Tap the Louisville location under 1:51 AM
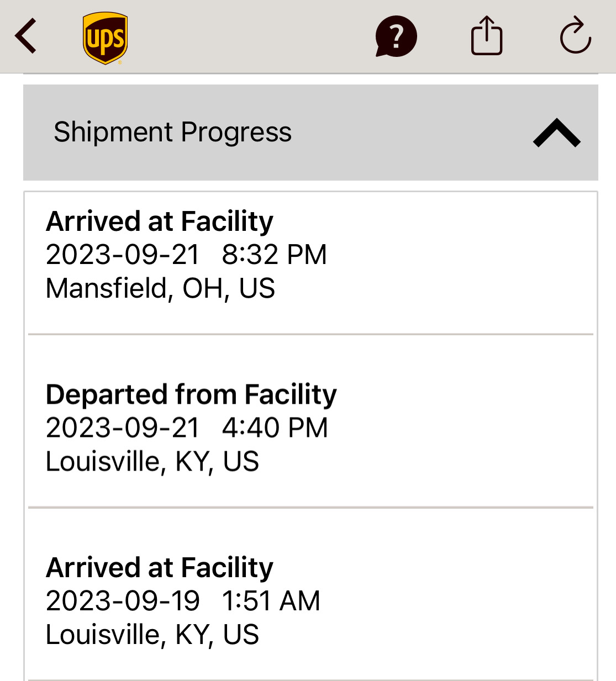The width and height of the screenshot is (616, 681). (152, 635)
